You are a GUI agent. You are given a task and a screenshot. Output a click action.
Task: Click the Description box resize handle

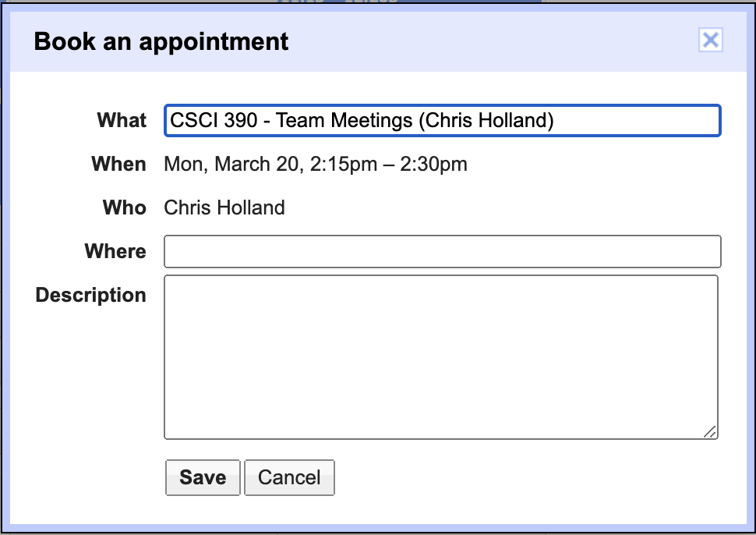click(x=710, y=432)
